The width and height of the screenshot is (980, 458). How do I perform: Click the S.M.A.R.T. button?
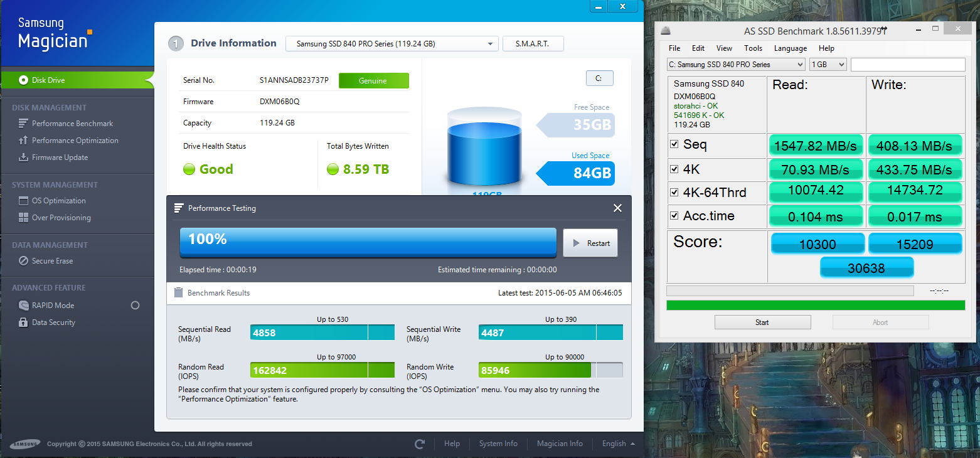(x=533, y=44)
